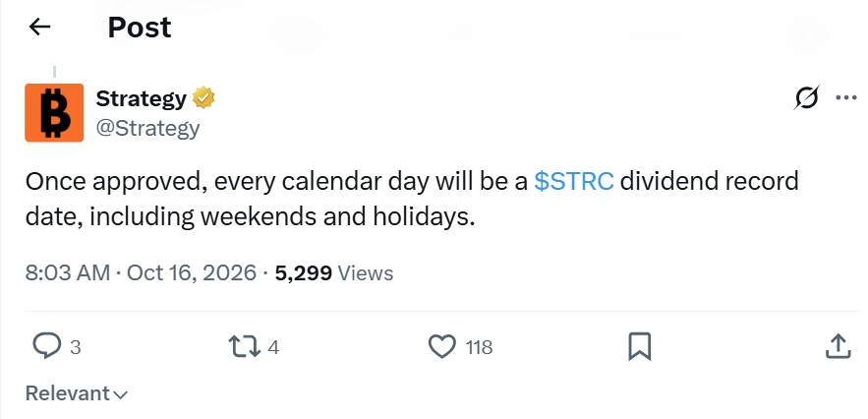Click the Post header title

click(140, 27)
